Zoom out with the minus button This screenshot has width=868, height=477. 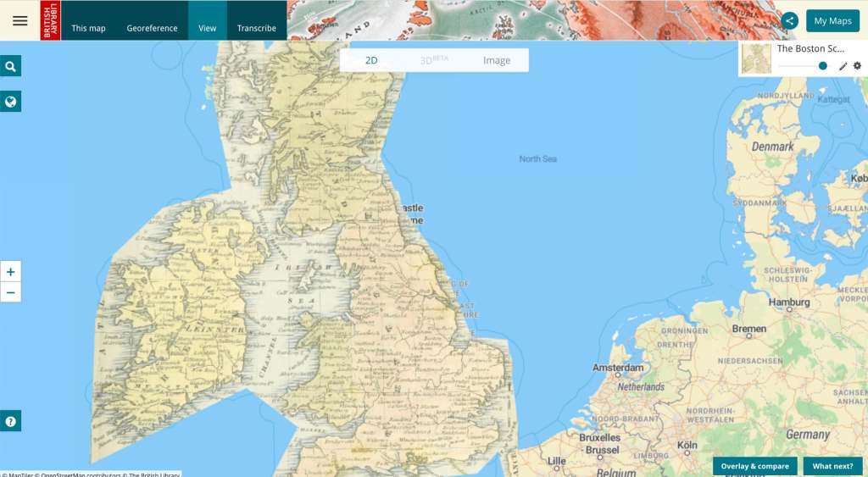11,293
